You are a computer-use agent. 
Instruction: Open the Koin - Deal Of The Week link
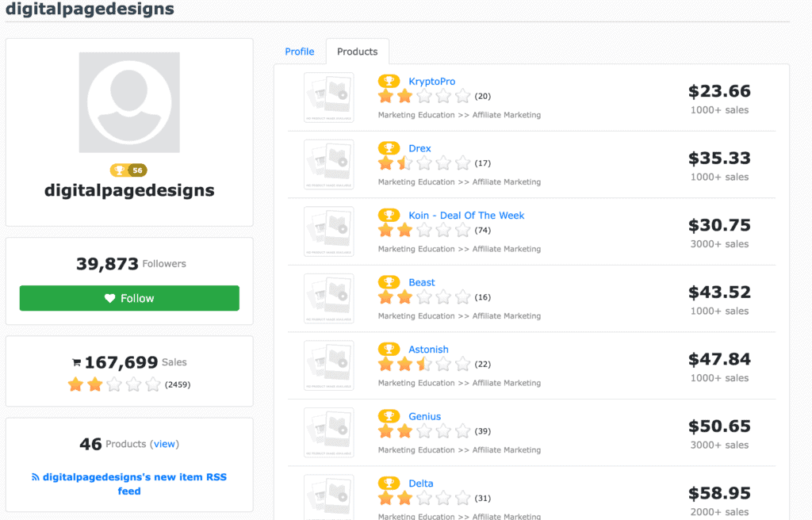[466, 216]
